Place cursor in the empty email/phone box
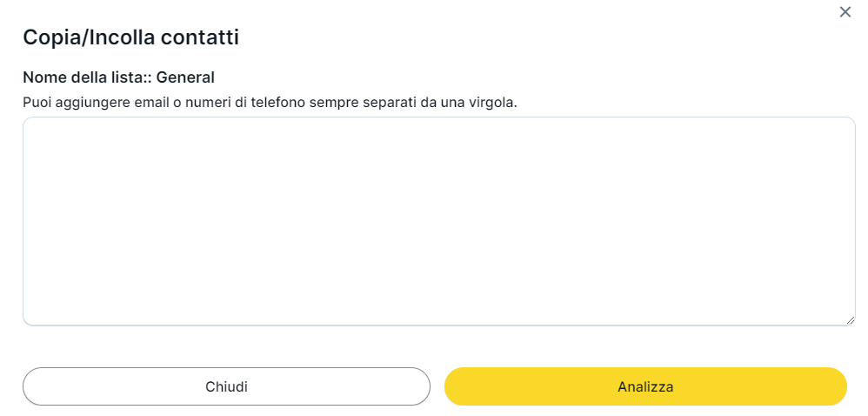 pyautogui.click(x=438, y=221)
